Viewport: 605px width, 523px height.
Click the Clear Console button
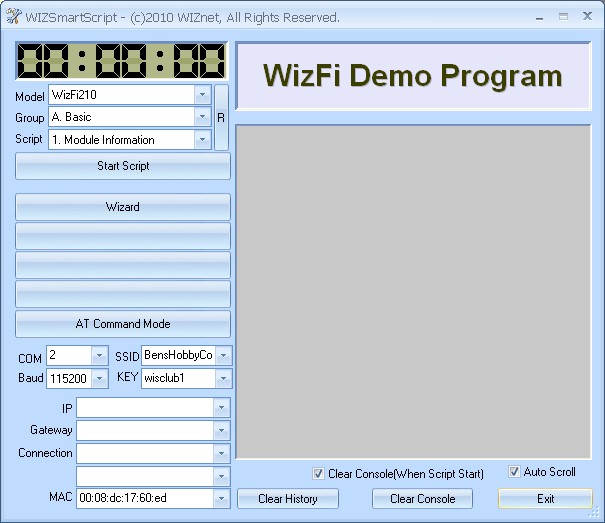pos(422,499)
